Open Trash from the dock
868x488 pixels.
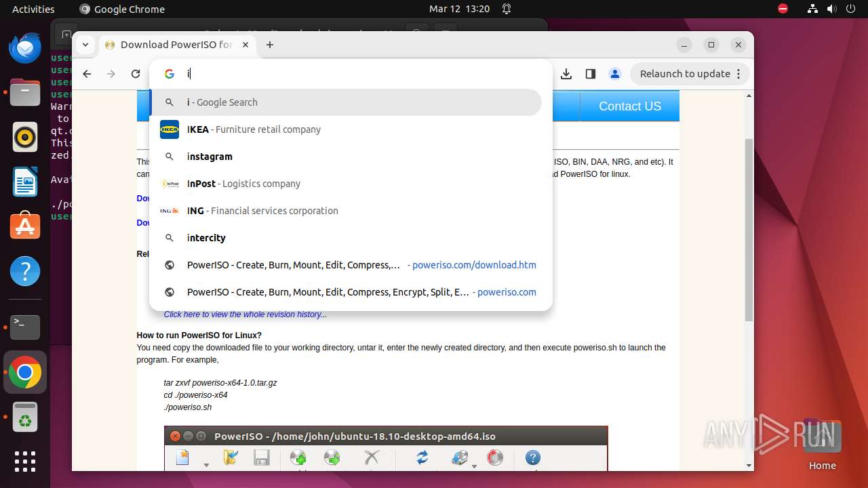click(x=25, y=417)
